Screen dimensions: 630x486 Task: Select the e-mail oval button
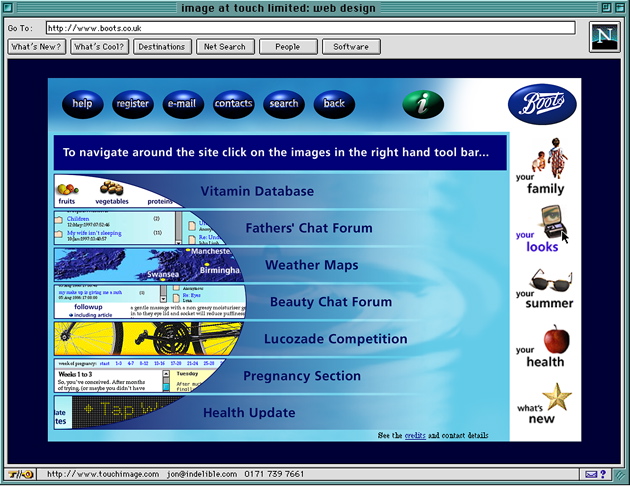point(183,104)
